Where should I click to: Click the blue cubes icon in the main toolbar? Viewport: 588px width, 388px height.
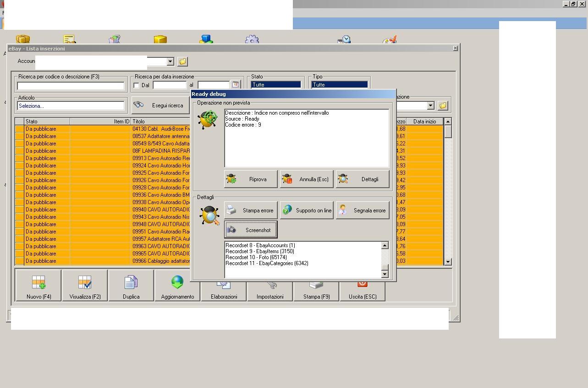point(206,40)
